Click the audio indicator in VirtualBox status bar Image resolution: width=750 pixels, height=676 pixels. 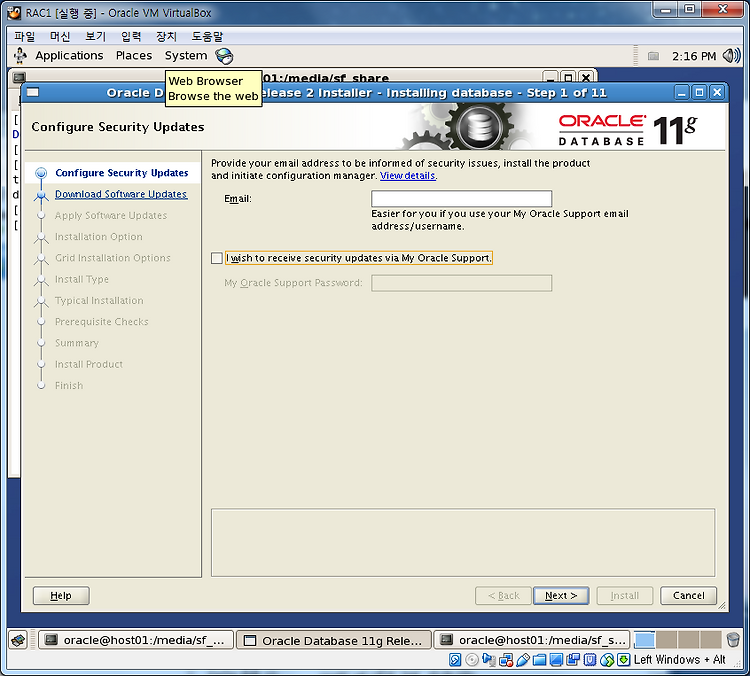(489, 660)
